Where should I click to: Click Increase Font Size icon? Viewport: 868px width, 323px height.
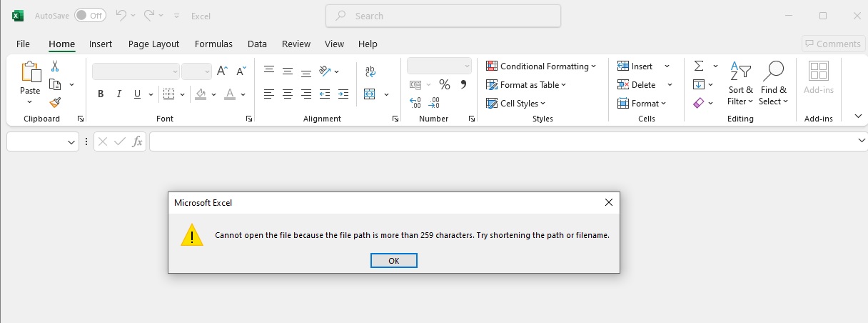pyautogui.click(x=222, y=71)
